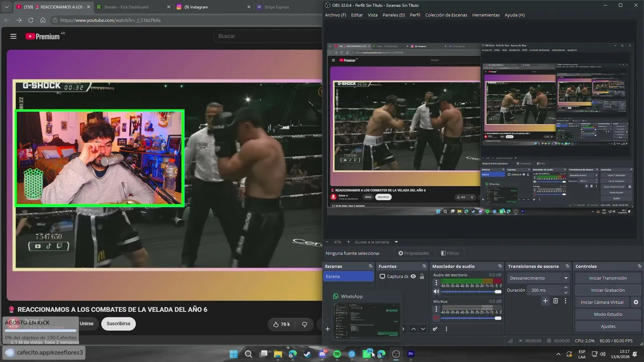The image size is (644, 362).
Task: Pop out the Fuentes dock
Action: click(x=425, y=266)
